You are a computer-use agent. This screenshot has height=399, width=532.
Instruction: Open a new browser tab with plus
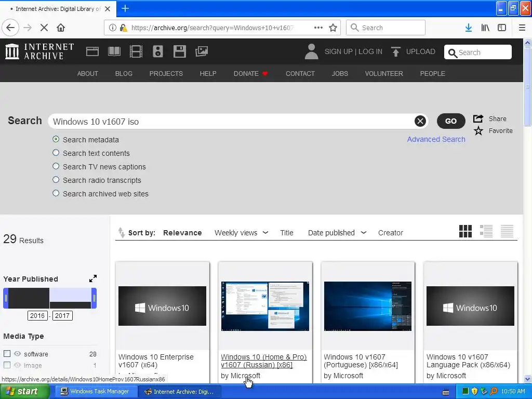pyautogui.click(x=125, y=8)
